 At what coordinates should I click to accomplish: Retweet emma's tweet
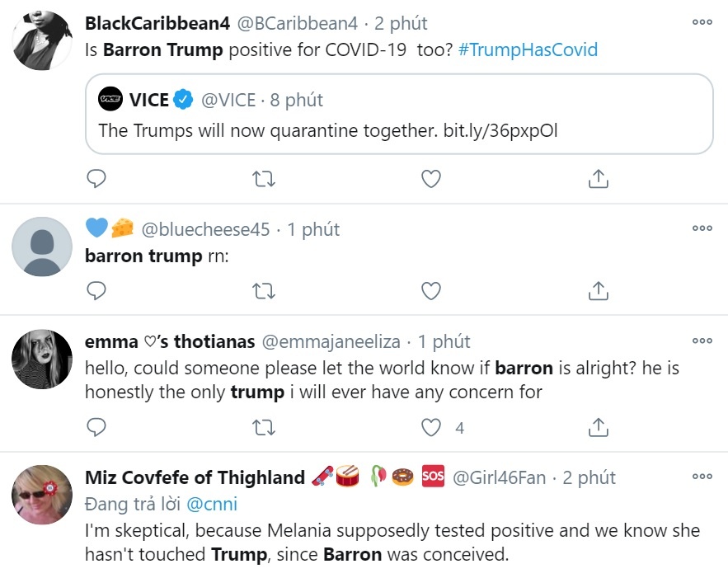(263, 427)
